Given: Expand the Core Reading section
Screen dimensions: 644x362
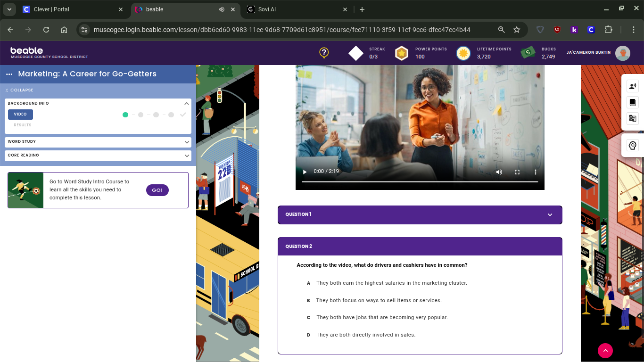Looking at the screenshot, I should [98, 156].
